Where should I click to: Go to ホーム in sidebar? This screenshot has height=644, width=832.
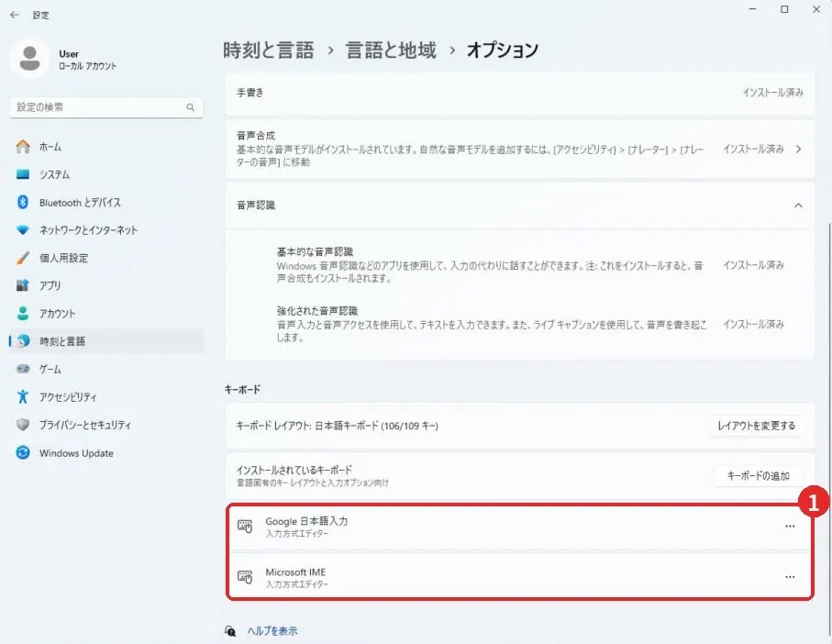tap(106, 147)
